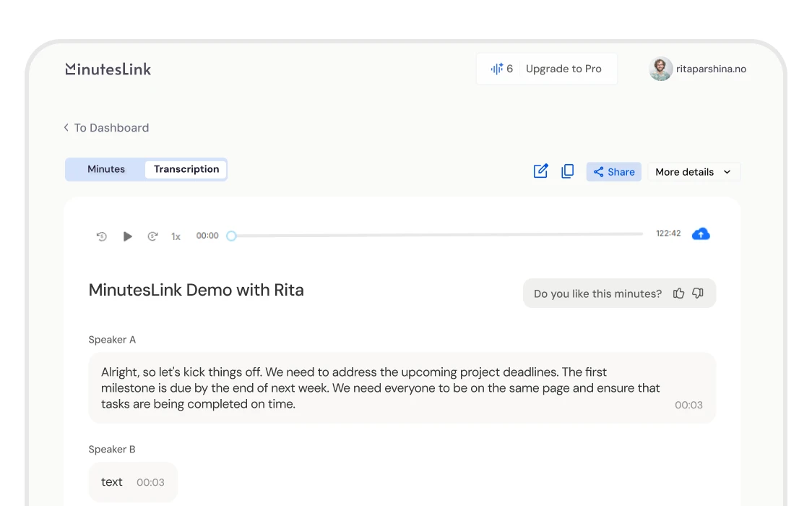
Task: Switch to the Minutes tab
Action: tap(106, 169)
